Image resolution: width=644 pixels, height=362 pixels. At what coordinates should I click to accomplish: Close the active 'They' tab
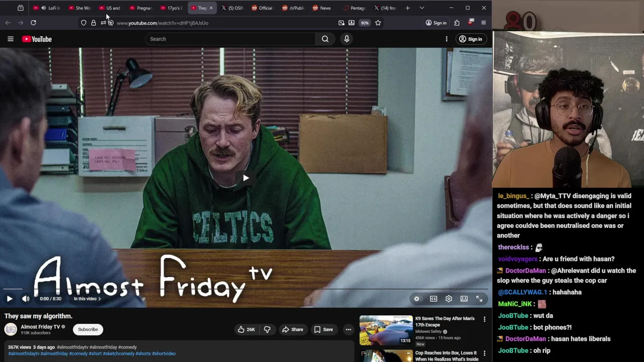pyautogui.click(x=211, y=8)
